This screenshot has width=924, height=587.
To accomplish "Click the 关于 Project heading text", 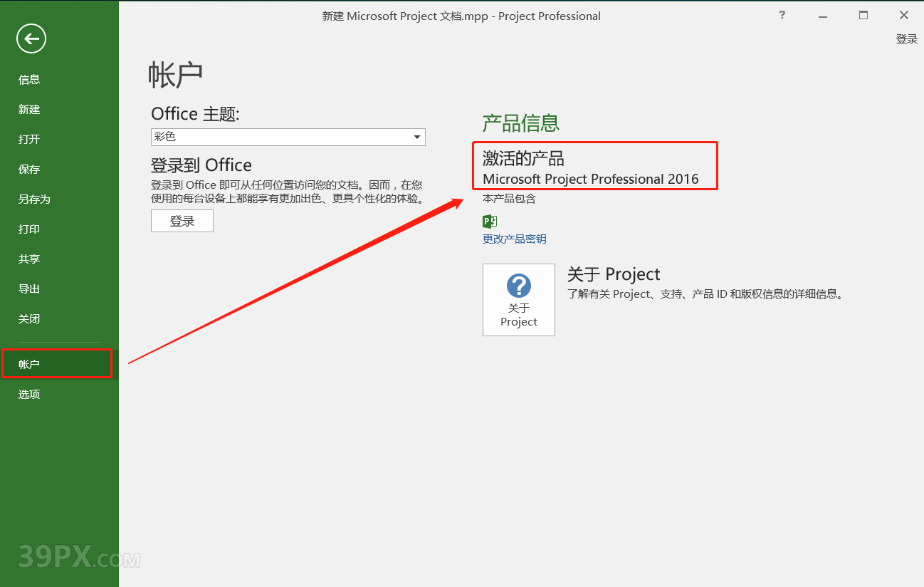I will 614,274.
